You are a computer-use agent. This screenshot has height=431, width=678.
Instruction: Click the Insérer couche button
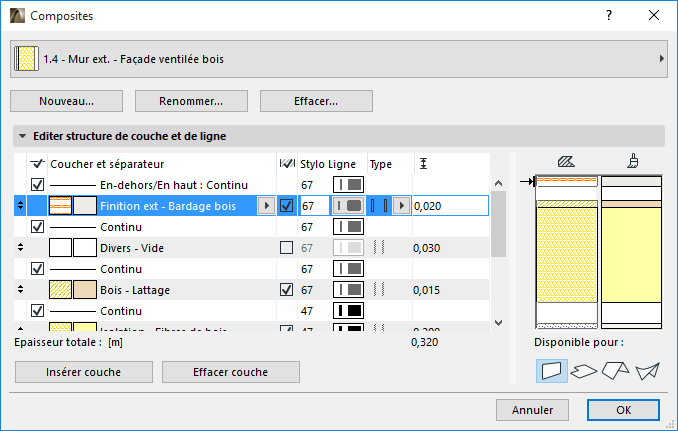click(x=82, y=372)
